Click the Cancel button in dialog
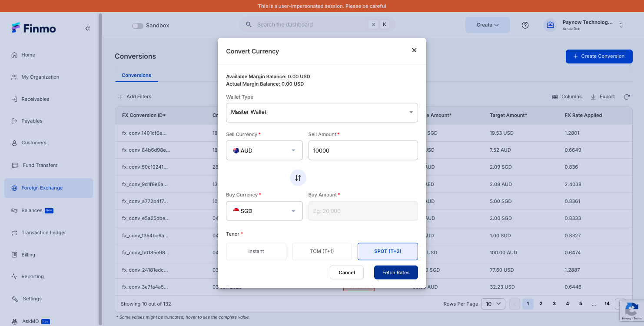Viewport: 644px width, 326px height. (347, 273)
